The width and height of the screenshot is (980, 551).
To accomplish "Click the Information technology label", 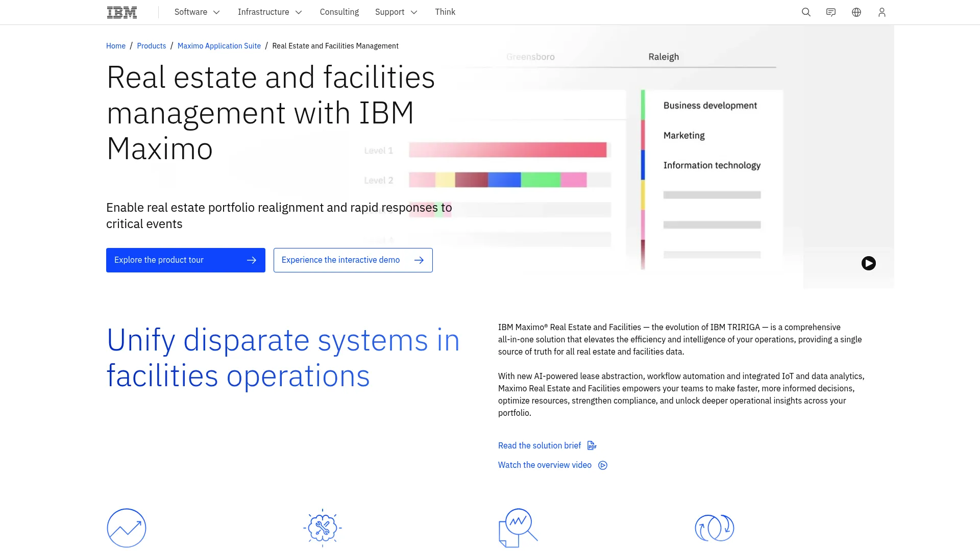I will [712, 165].
